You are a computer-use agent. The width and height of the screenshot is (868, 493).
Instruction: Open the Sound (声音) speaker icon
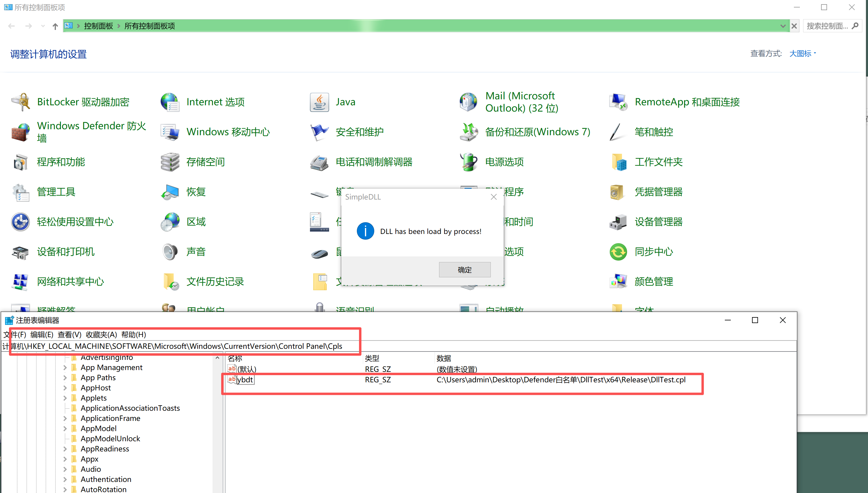(170, 252)
